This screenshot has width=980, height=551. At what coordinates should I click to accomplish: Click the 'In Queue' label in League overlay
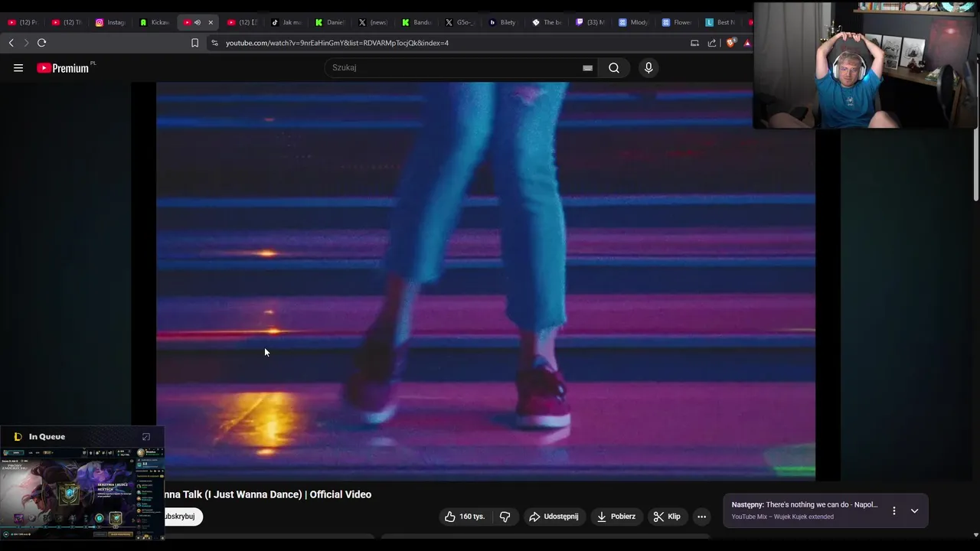pyautogui.click(x=47, y=437)
